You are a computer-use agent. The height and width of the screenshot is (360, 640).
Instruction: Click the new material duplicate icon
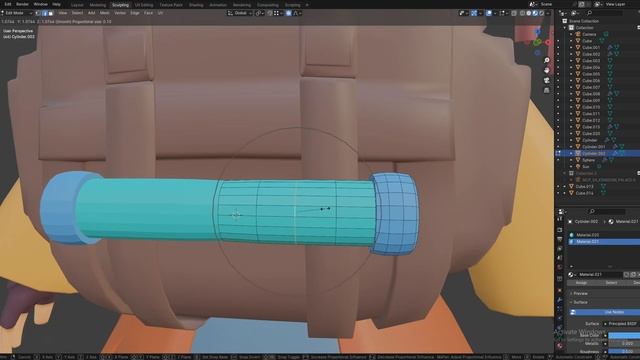coord(633,275)
